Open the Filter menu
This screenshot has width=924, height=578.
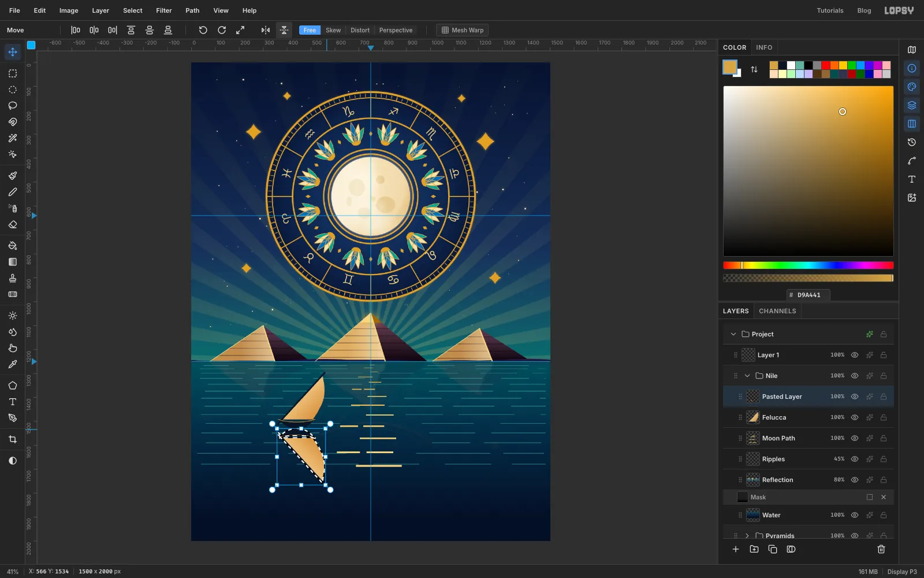(164, 10)
